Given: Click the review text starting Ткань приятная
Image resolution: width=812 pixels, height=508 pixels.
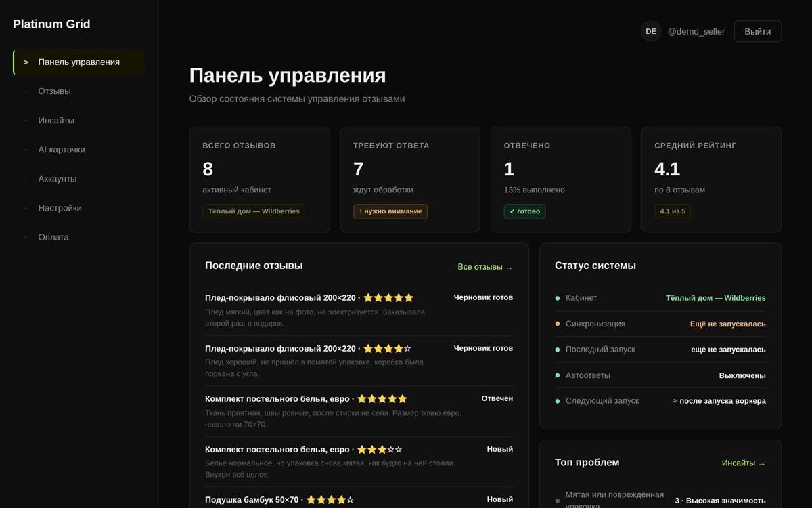Looking at the screenshot, I should [x=333, y=419].
